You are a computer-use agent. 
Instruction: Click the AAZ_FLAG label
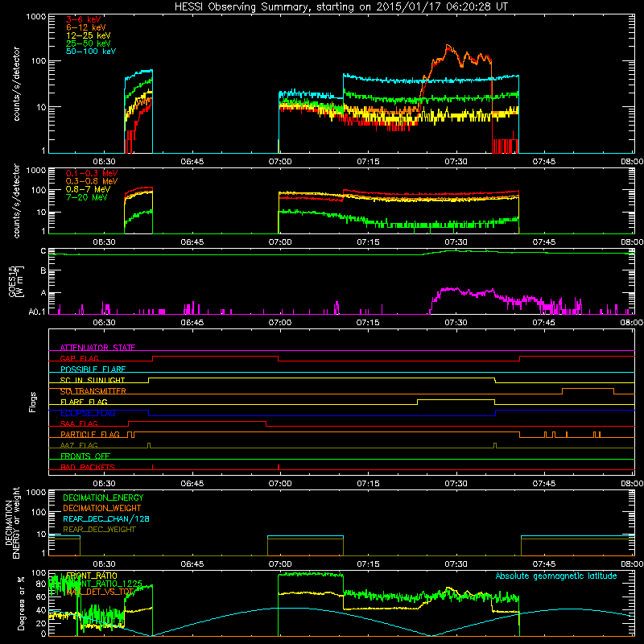pos(79,445)
